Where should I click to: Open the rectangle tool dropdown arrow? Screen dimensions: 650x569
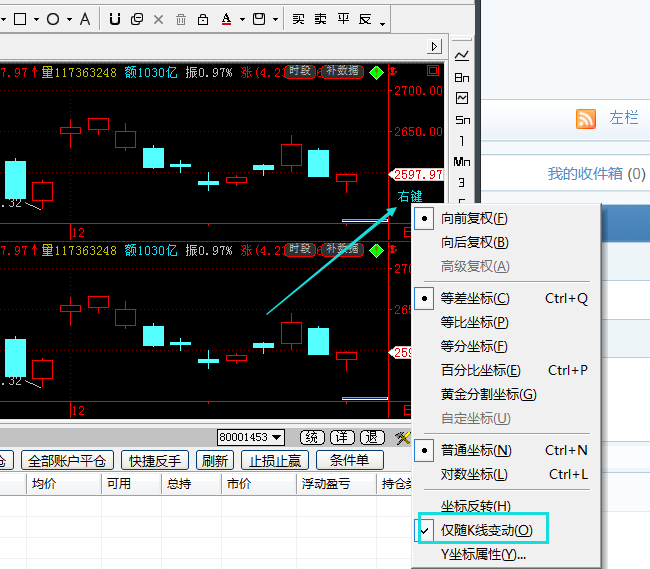point(36,19)
